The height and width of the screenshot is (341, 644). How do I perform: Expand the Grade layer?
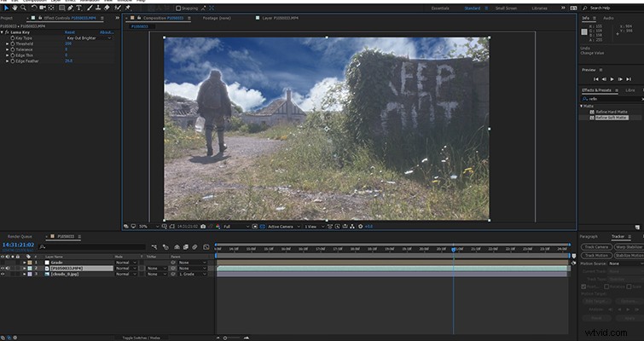point(25,263)
